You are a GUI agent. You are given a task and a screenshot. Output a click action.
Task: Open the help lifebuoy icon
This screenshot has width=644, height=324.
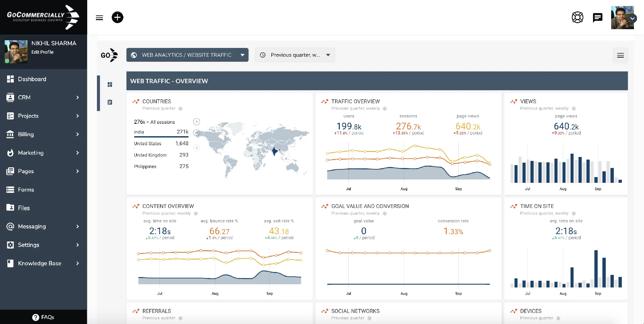click(577, 17)
